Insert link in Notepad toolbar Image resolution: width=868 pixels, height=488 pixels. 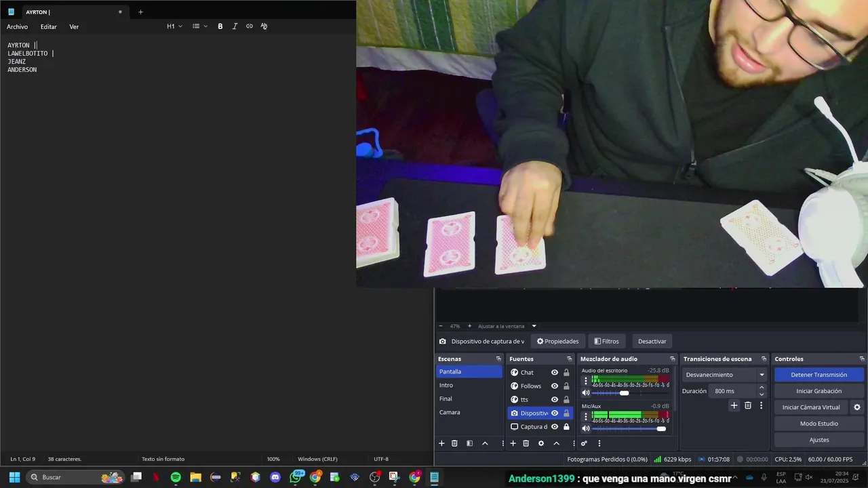click(250, 26)
